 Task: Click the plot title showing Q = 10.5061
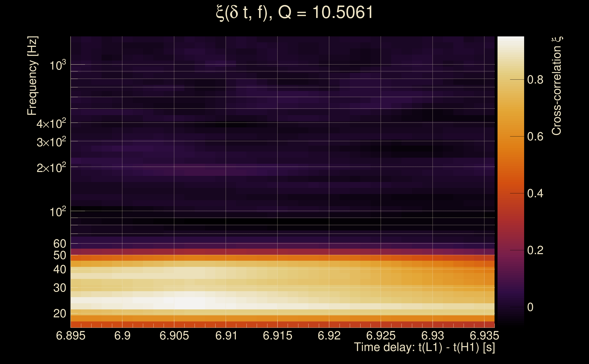294,13
